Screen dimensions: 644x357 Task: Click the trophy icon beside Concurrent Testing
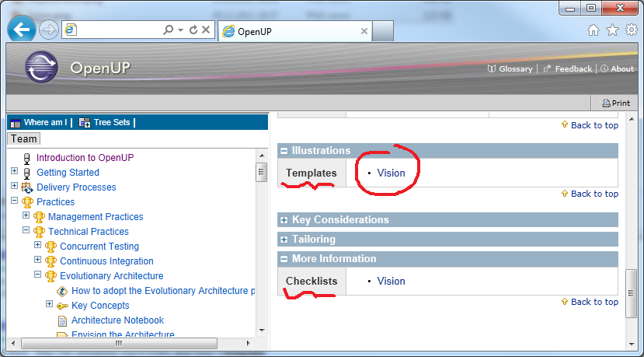tap(50, 247)
